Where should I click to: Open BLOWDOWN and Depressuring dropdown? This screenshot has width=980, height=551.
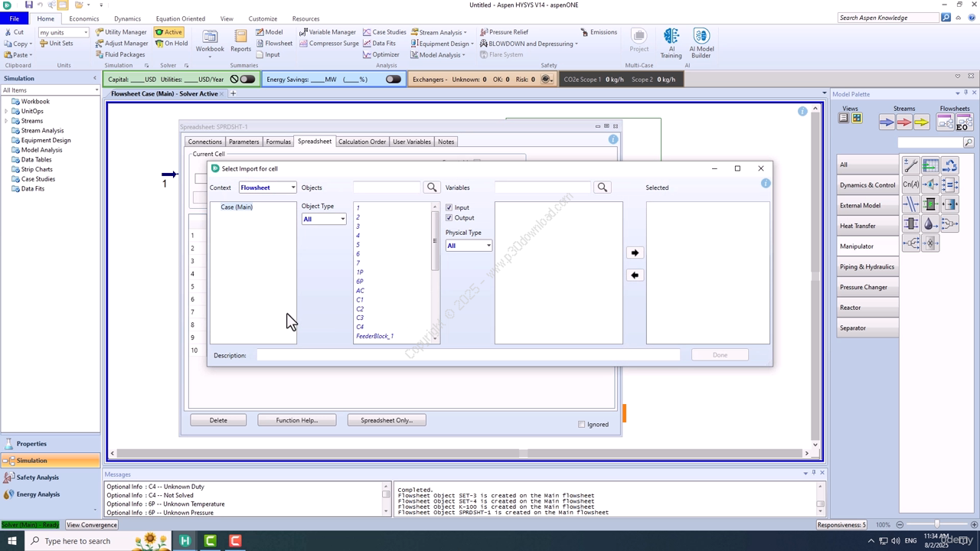[528, 44]
